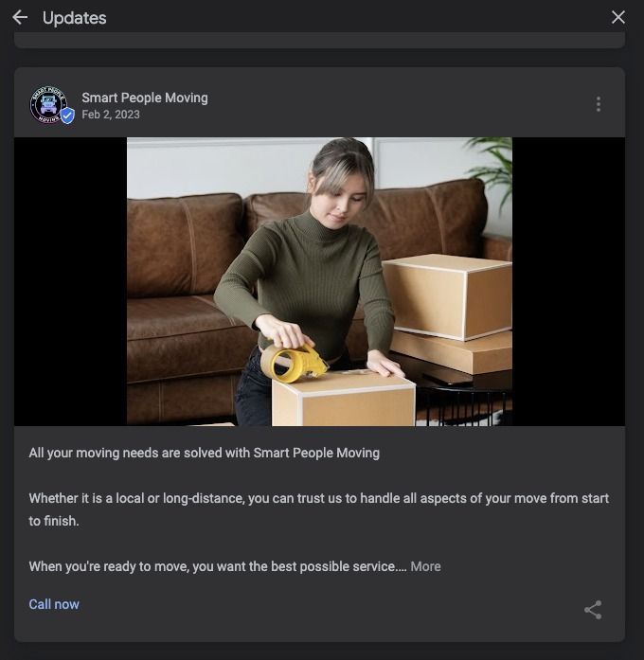Click the 'local or long-distance' paragraph
Viewport: 644px width, 660px height.
[x=318, y=509]
